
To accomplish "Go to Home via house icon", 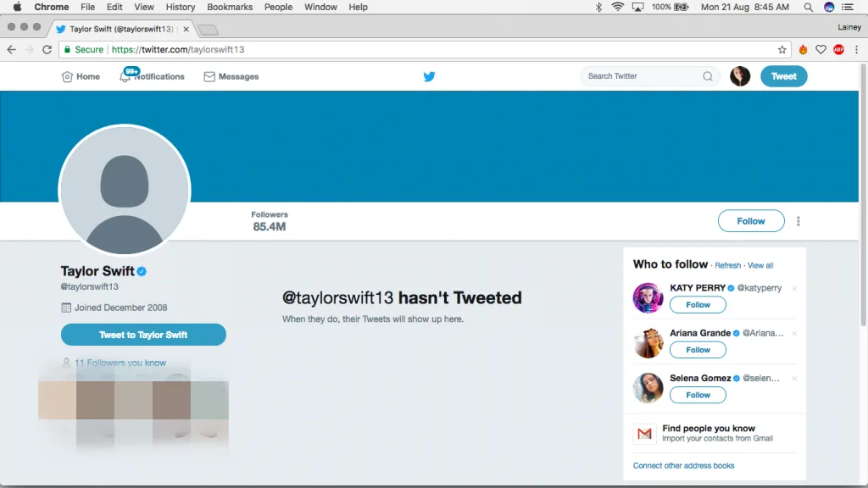I will (x=68, y=77).
